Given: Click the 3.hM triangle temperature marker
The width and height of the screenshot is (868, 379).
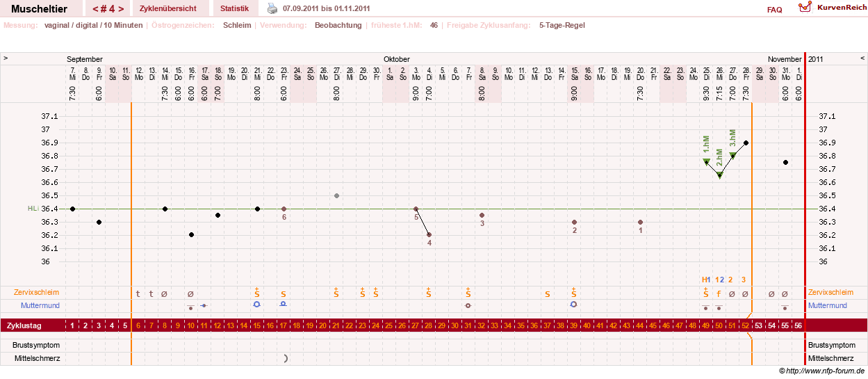Looking at the screenshot, I should [732, 155].
